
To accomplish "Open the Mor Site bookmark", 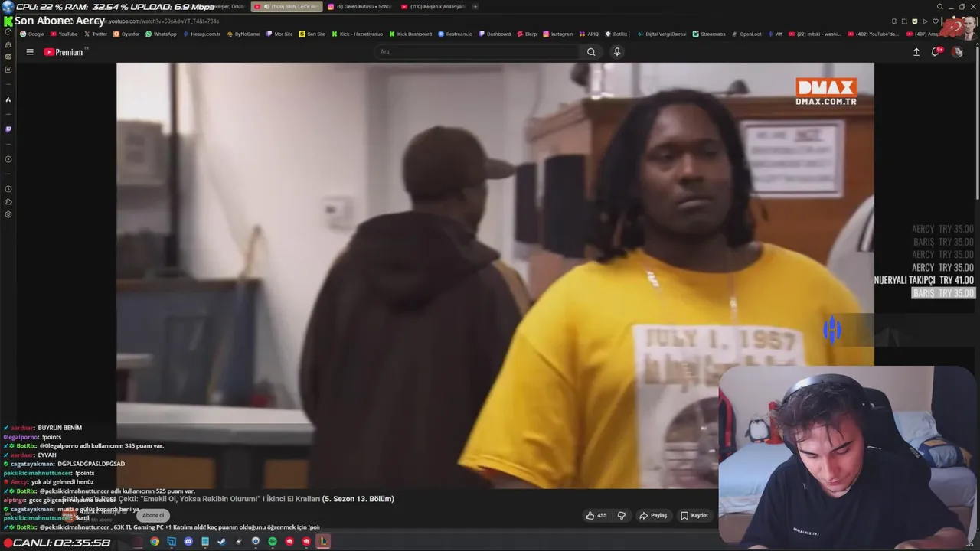I will tap(279, 34).
